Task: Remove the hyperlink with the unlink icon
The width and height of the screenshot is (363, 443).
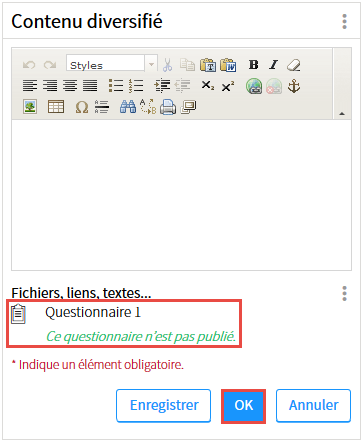Action: point(274,86)
